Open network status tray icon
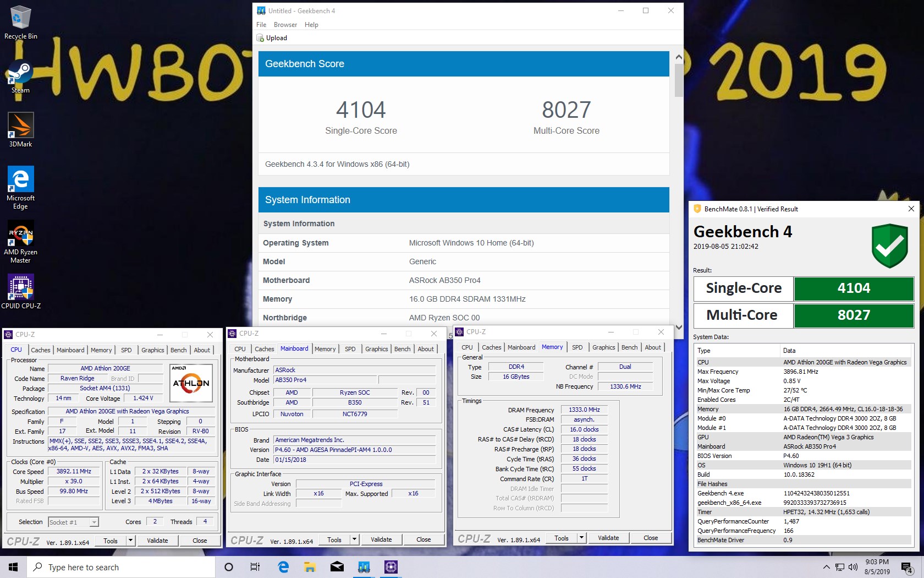This screenshot has height=578, width=924. tap(840, 567)
